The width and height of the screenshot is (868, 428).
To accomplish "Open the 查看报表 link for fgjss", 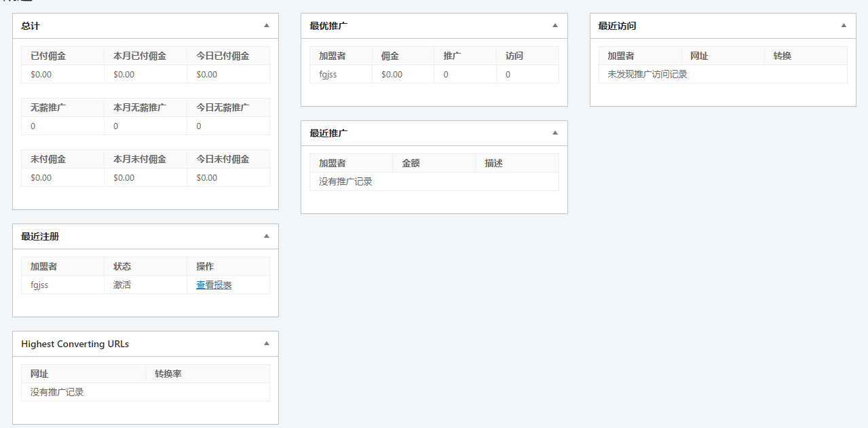I will (x=214, y=285).
